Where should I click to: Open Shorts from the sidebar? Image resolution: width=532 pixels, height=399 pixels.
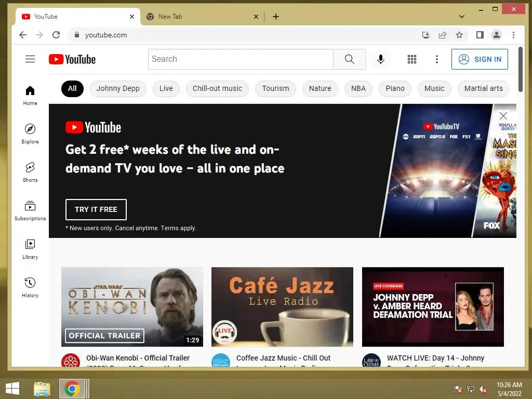click(30, 172)
